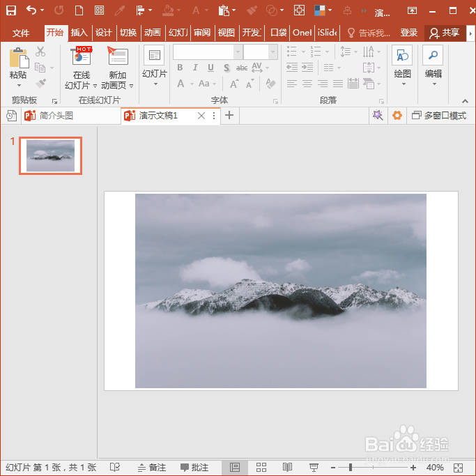Toggle justify text alignment
This screenshot has height=476, width=476.
coord(338,84)
